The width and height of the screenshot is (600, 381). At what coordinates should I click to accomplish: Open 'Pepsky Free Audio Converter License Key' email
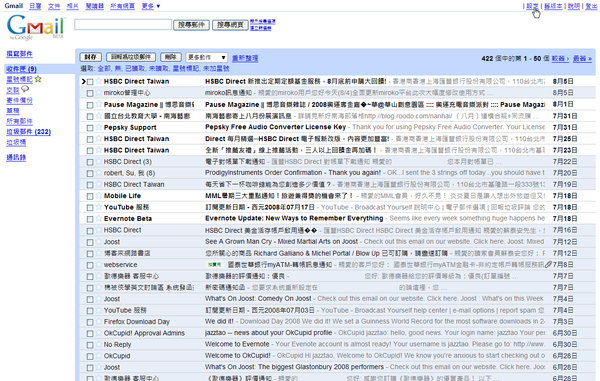[x=276, y=127]
